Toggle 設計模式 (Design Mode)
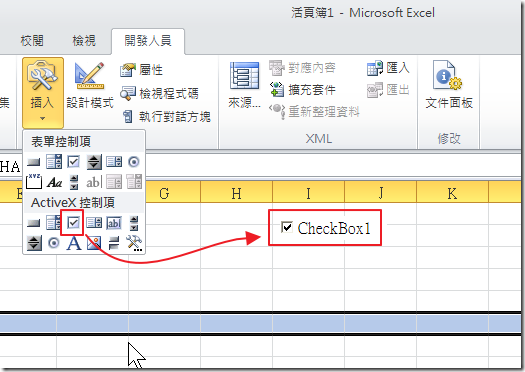The height and width of the screenshot is (372, 525). click(90, 86)
